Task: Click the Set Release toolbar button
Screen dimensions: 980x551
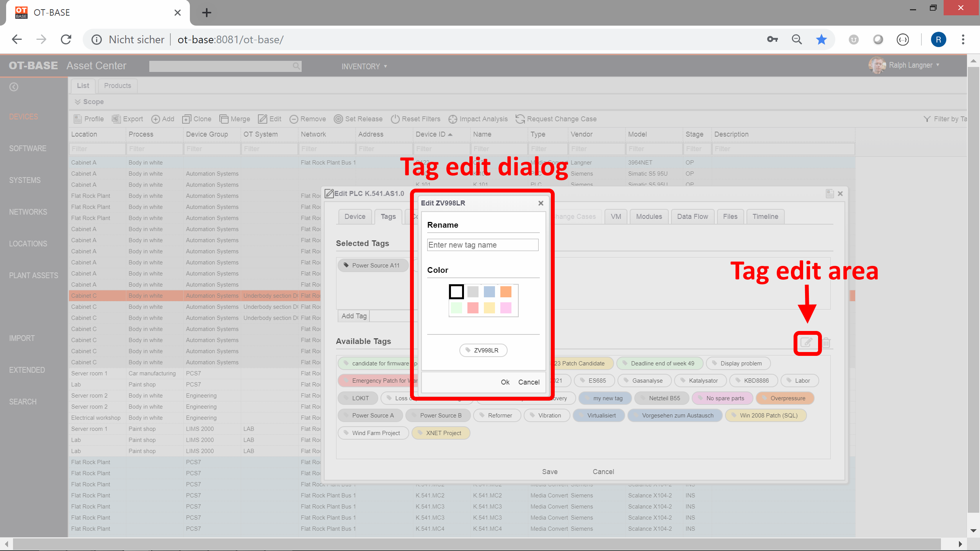Action: [x=358, y=119]
